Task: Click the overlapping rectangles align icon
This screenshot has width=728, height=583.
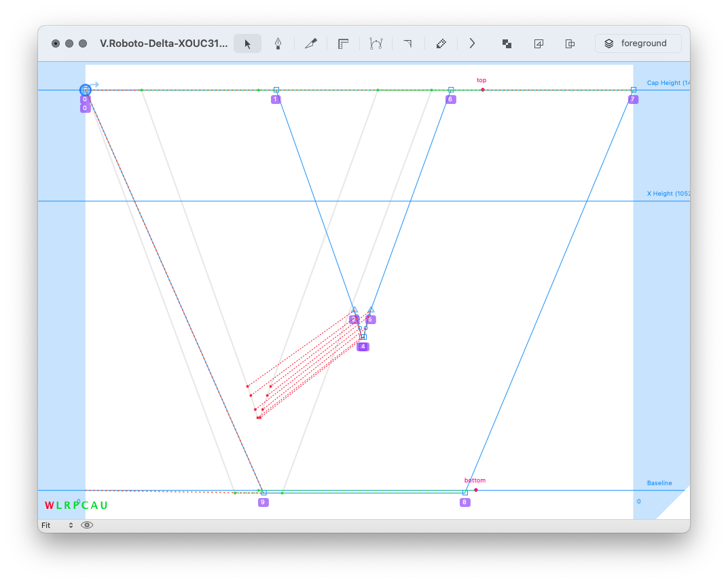Action: [570, 43]
